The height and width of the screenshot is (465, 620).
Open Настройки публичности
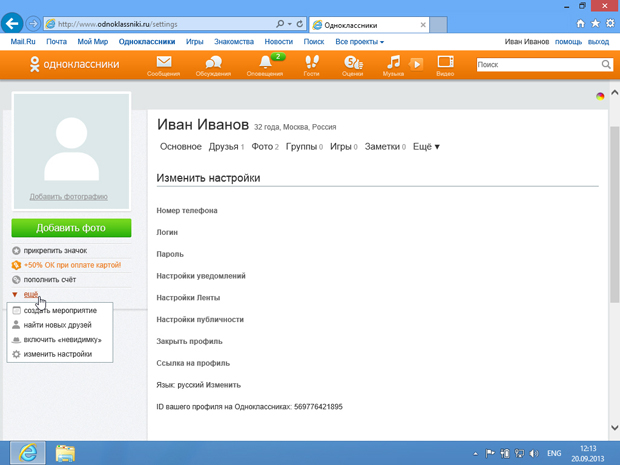click(x=200, y=319)
